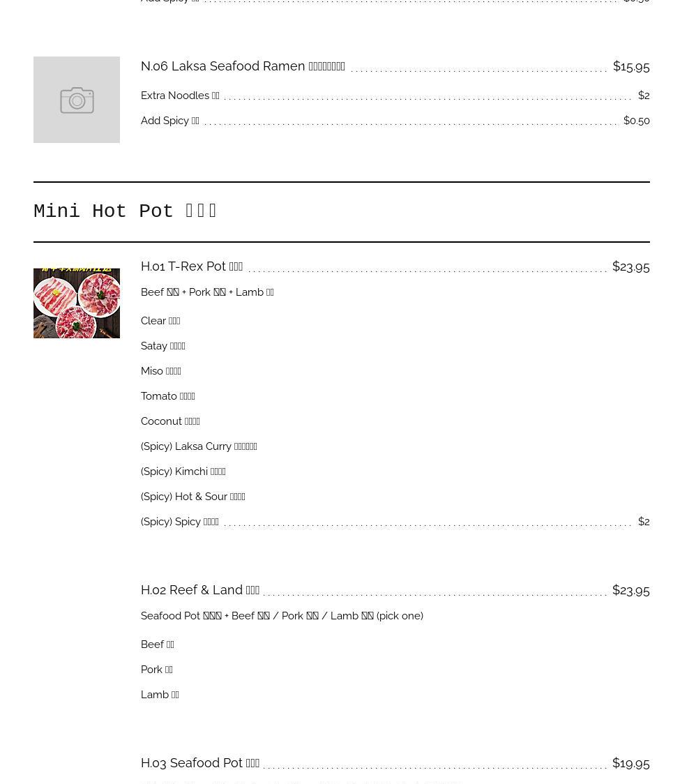Choose the (Spicy) Hot & Sour broth
Screen dimensions: 673x784
(193, 497)
